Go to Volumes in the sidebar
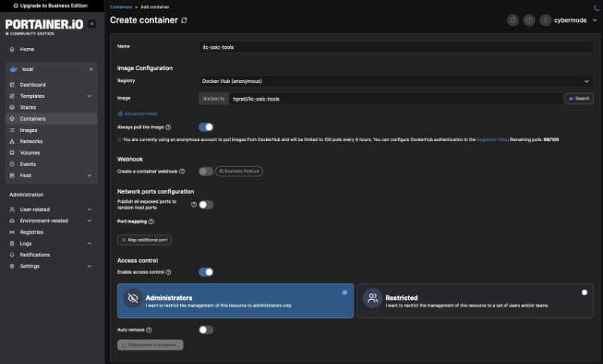 [30, 153]
